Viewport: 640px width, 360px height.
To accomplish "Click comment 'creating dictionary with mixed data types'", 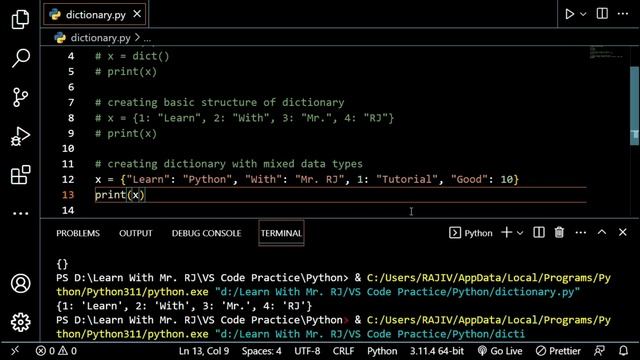I will coord(229,164).
